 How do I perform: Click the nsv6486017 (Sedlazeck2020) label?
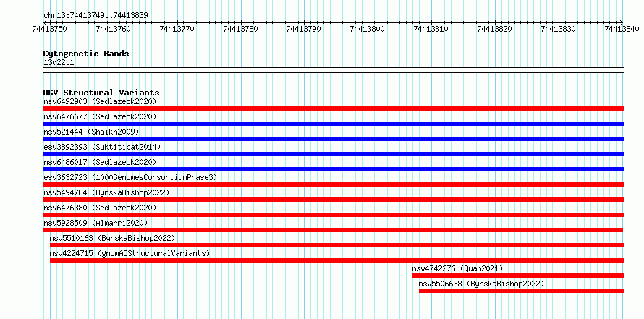click(100, 162)
